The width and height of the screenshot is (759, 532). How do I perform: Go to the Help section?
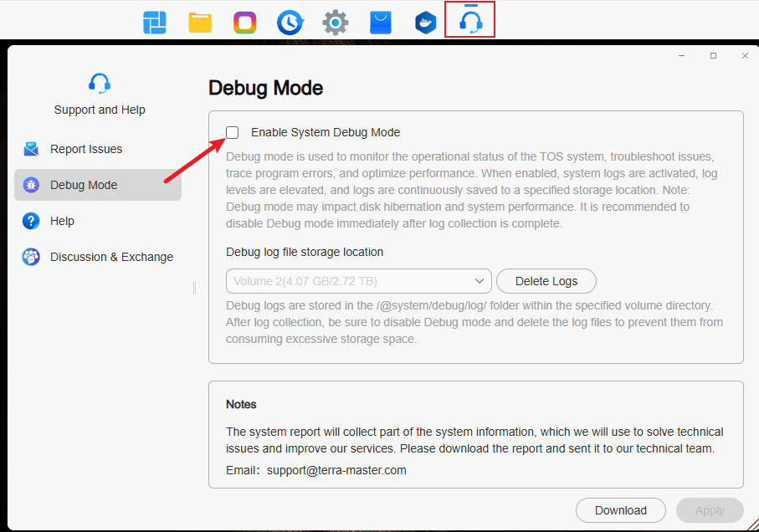[98, 221]
